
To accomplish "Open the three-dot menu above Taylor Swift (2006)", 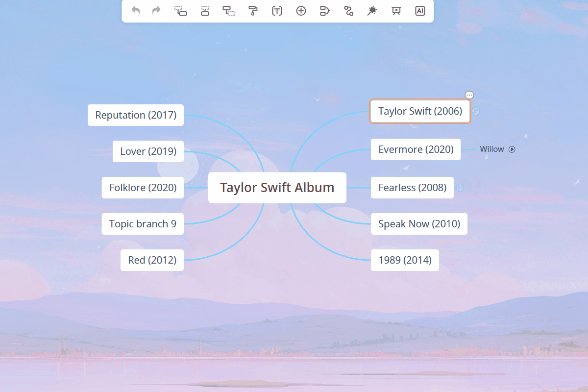I will (469, 95).
